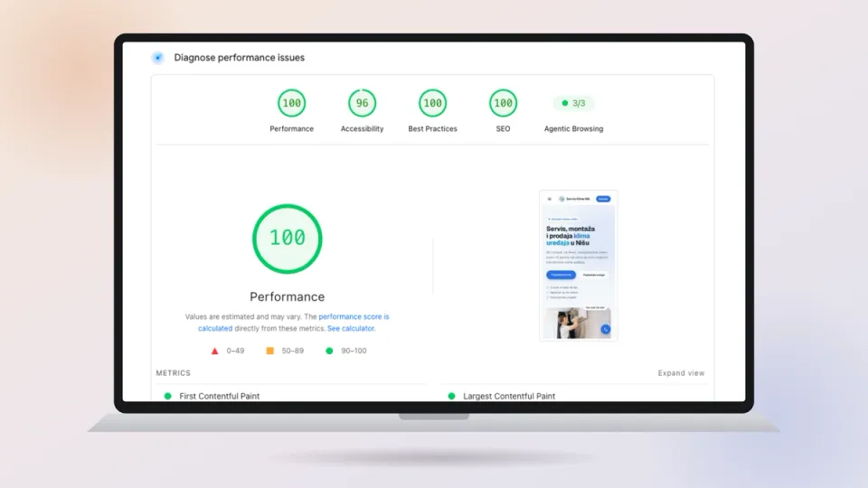The width and height of the screenshot is (868, 488).
Task: Click the large Performance title below the gauge
Action: pos(288,297)
